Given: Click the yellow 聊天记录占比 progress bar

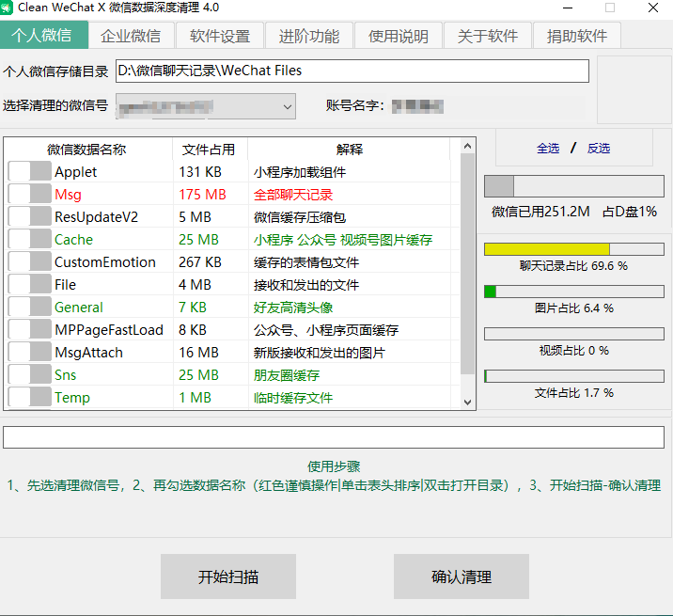Looking at the screenshot, I should [574, 249].
